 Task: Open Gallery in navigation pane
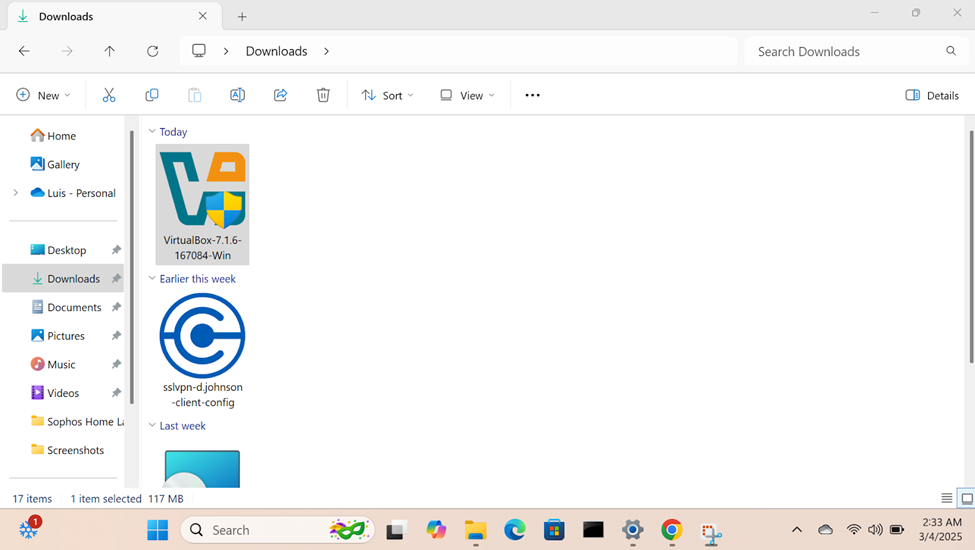point(62,164)
